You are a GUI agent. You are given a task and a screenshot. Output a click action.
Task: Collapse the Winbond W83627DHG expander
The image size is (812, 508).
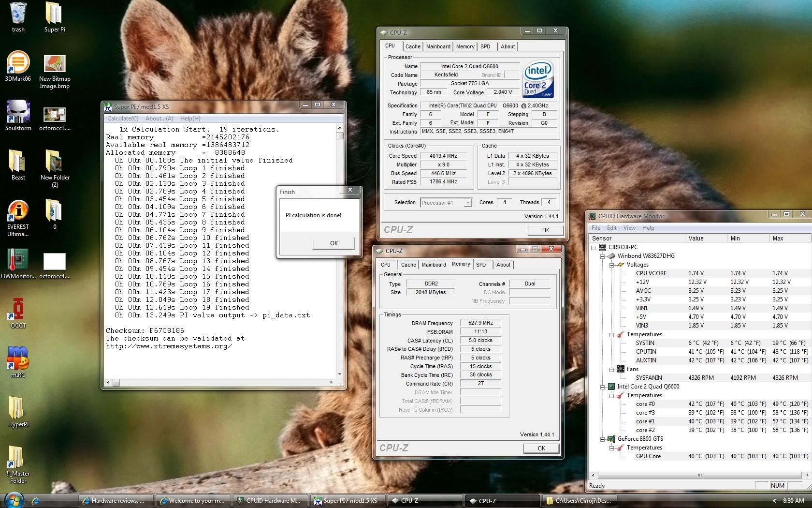602,256
